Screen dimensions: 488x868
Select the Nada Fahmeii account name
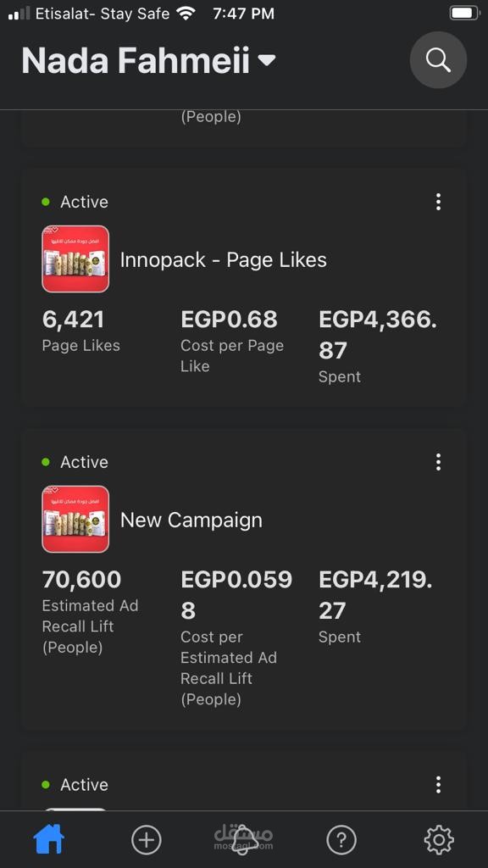pyautogui.click(x=136, y=60)
